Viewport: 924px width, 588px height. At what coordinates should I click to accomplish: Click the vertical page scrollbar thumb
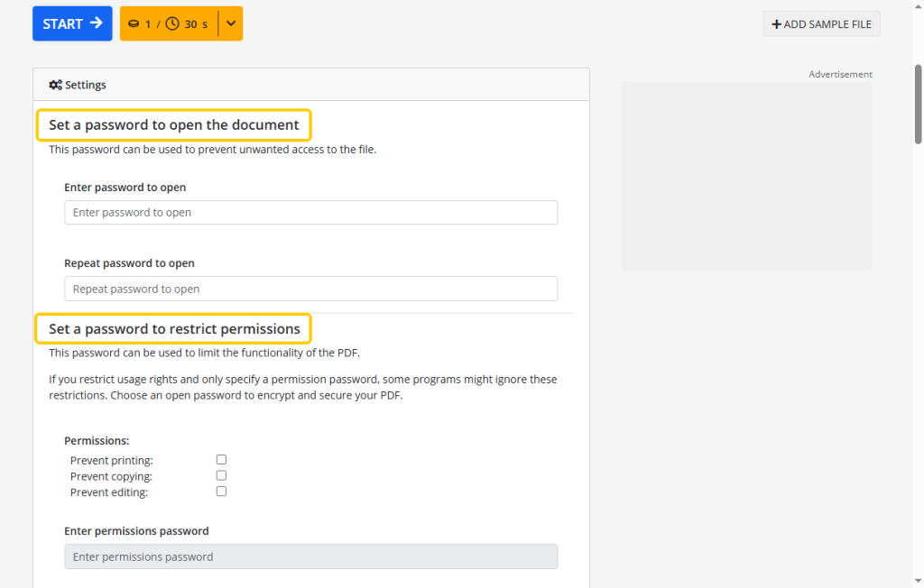(x=918, y=105)
